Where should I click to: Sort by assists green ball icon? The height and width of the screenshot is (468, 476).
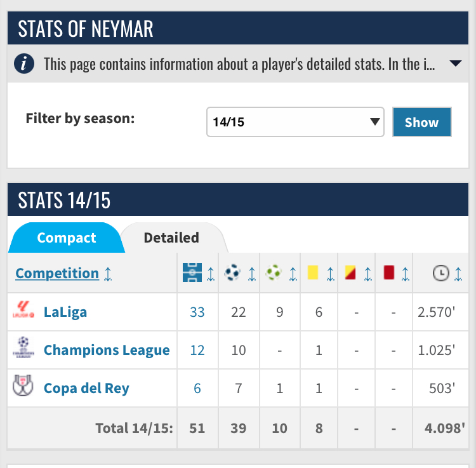coord(274,273)
